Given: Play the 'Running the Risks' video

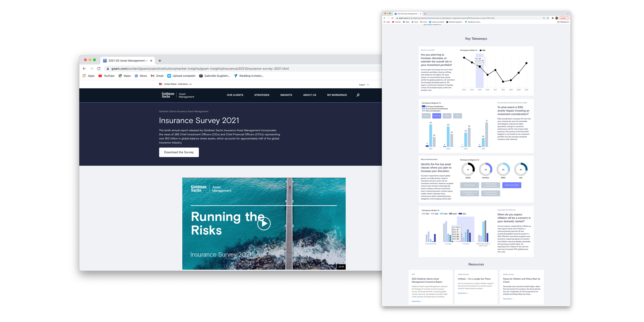Looking at the screenshot, I should [x=264, y=223].
